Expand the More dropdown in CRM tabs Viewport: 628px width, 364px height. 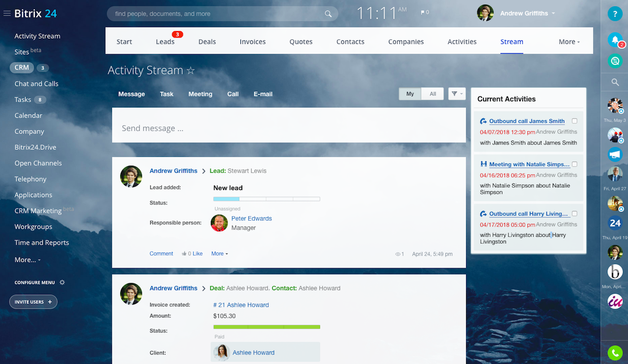[569, 42]
